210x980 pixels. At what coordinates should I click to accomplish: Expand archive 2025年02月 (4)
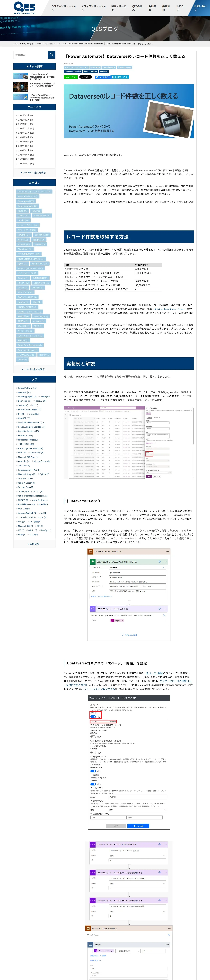25,120
